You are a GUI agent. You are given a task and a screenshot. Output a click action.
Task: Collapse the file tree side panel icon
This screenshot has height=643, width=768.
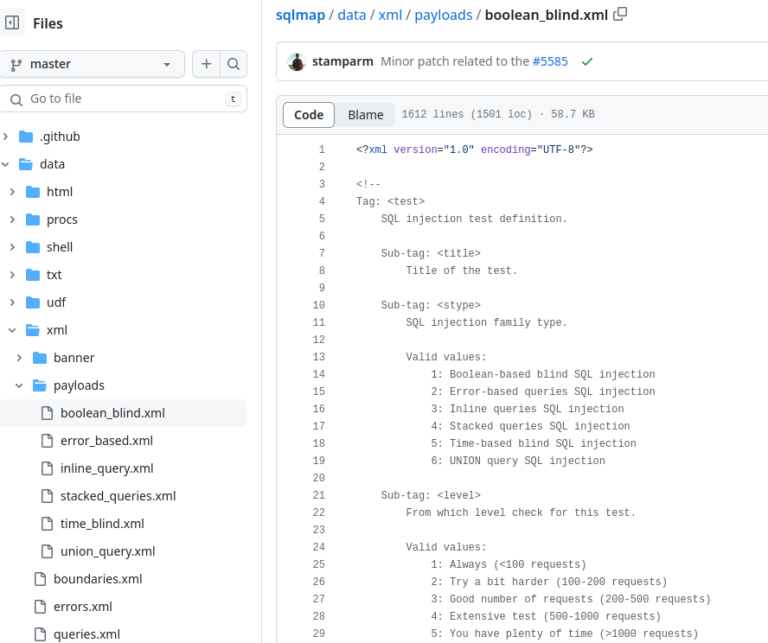pos(12,23)
